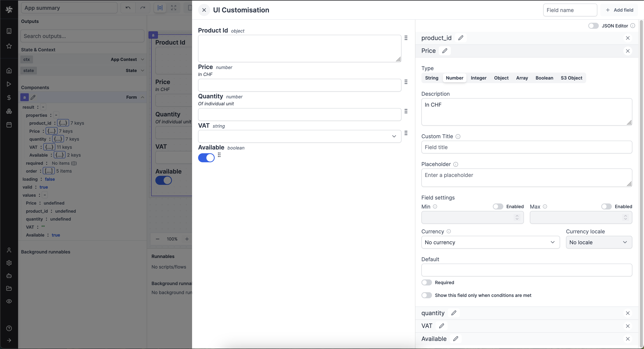Select the String type tab

click(432, 78)
